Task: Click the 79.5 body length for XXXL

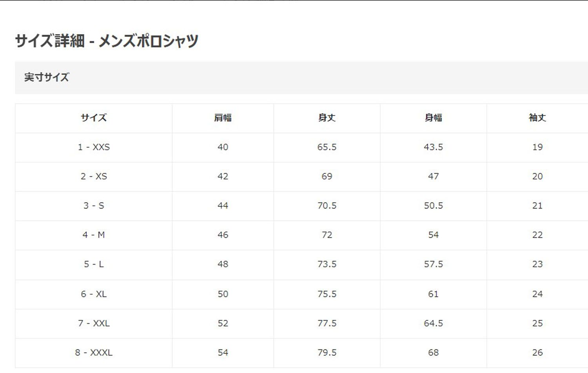Action: point(327,353)
